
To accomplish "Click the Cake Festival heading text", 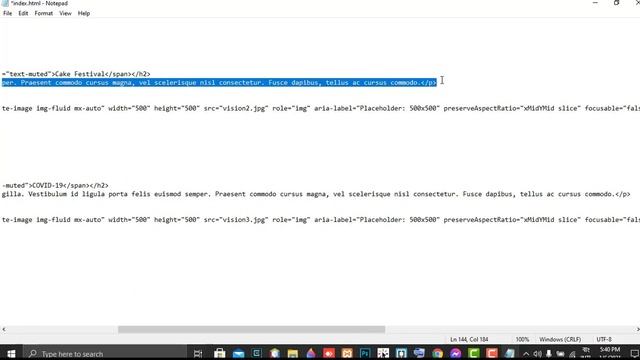I will coord(79,74).
